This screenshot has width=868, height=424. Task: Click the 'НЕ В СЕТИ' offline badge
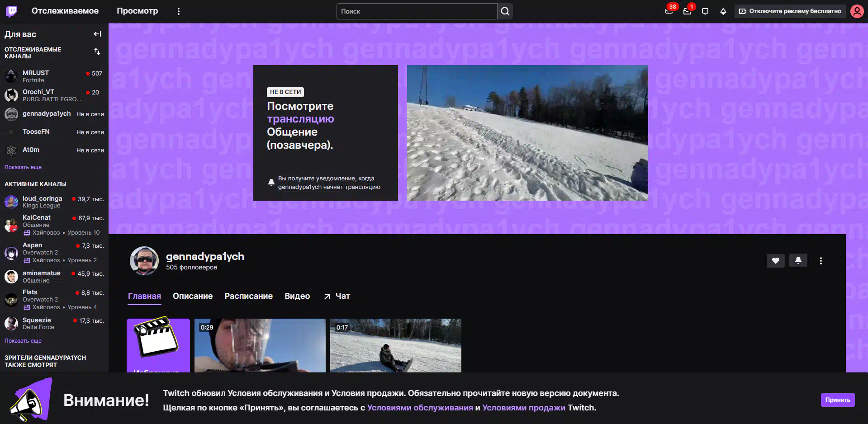pyautogui.click(x=285, y=92)
